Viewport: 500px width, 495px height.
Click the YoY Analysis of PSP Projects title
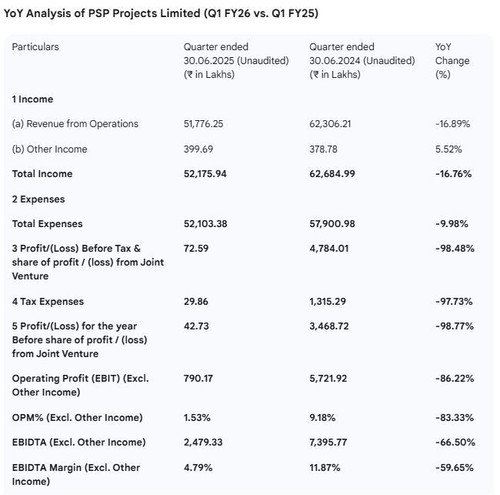161,14
